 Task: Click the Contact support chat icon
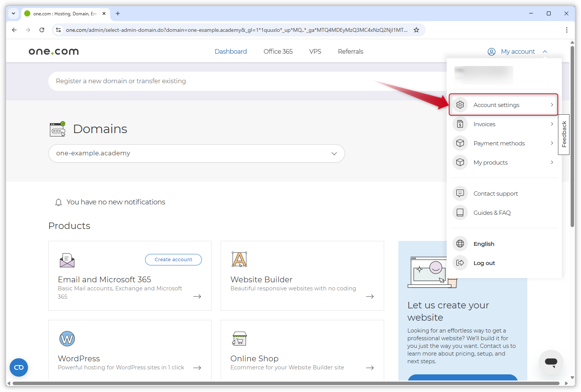[x=460, y=193]
